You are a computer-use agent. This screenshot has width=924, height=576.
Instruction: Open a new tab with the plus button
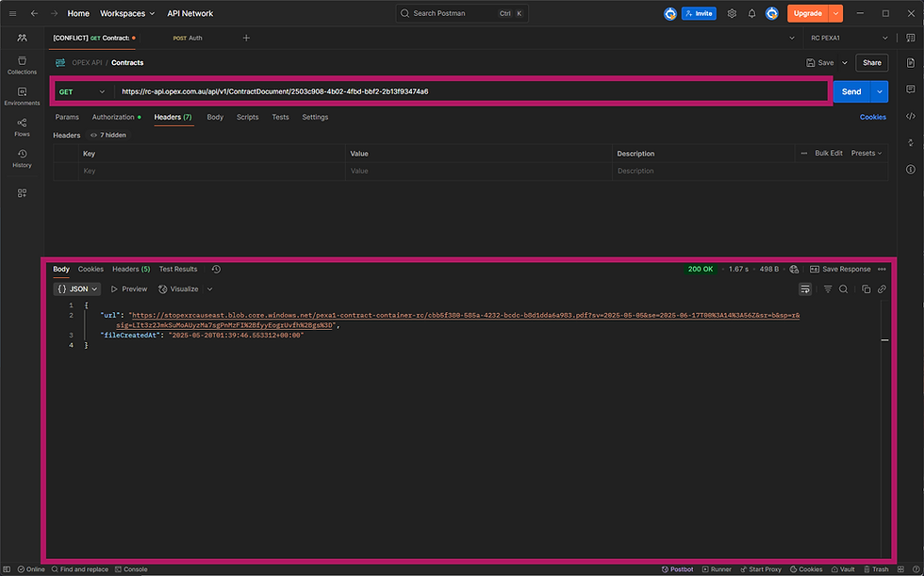[246, 38]
